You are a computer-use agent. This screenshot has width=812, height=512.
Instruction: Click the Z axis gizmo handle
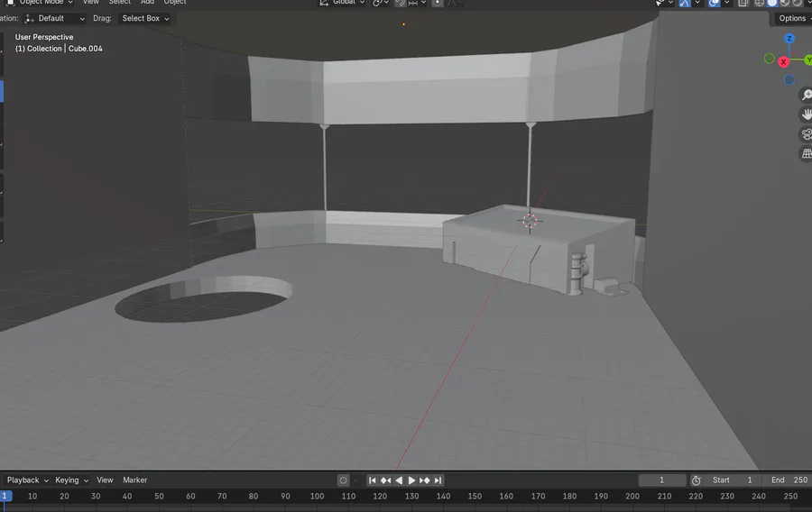tap(789, 38)
